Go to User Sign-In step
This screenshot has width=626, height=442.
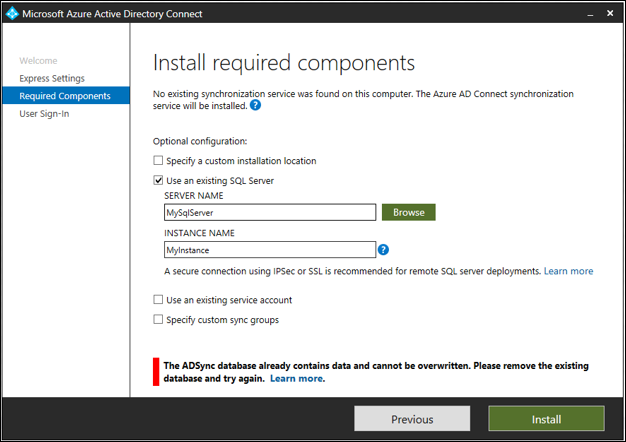pos(44,114)
